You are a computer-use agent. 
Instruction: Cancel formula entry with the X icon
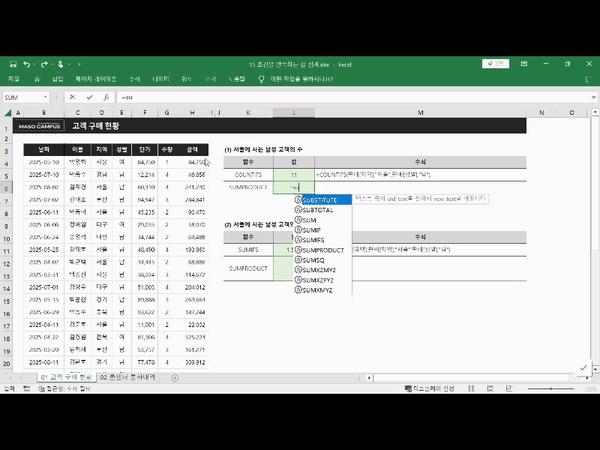point(74,97)
